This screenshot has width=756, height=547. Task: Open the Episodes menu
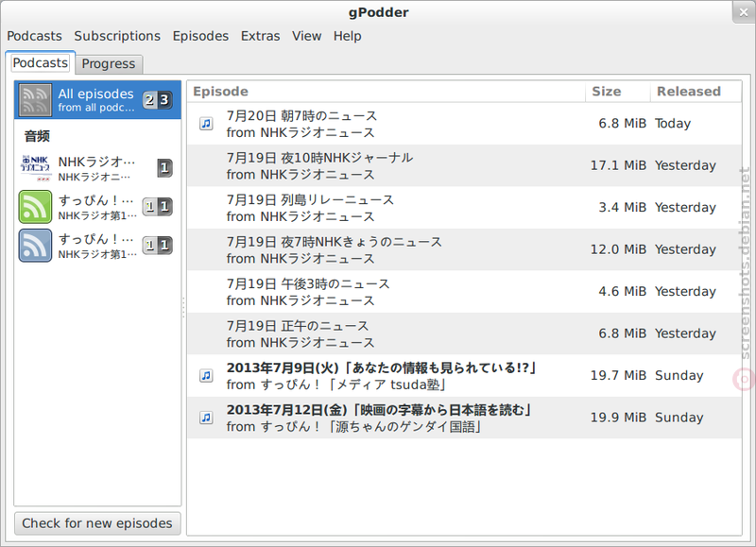(x=200, y=36)
